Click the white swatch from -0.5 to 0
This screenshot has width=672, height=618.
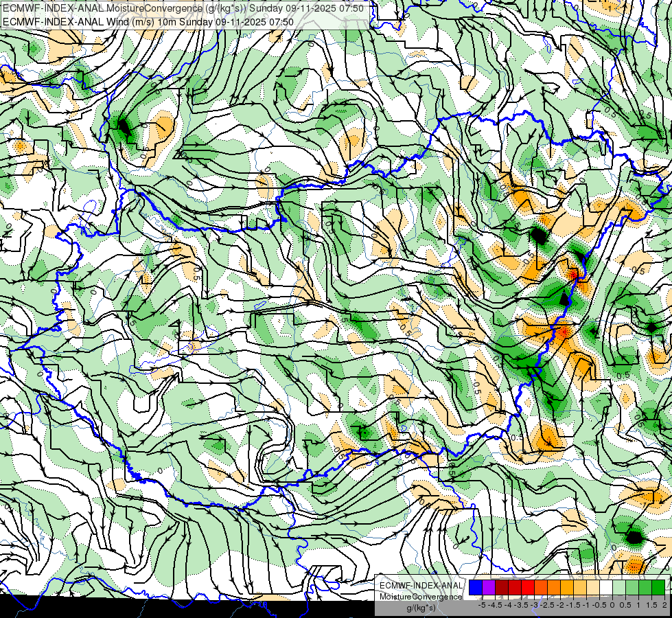coord(606,588)
